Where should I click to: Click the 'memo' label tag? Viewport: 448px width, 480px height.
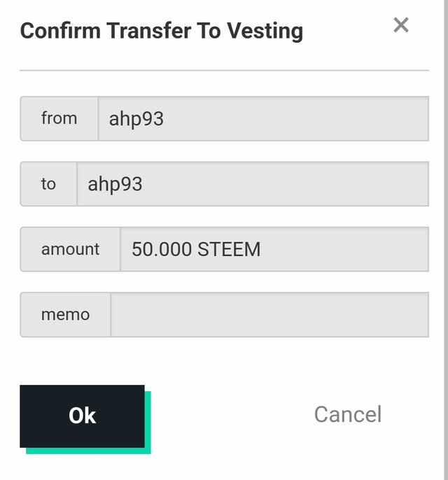[66, 315]
